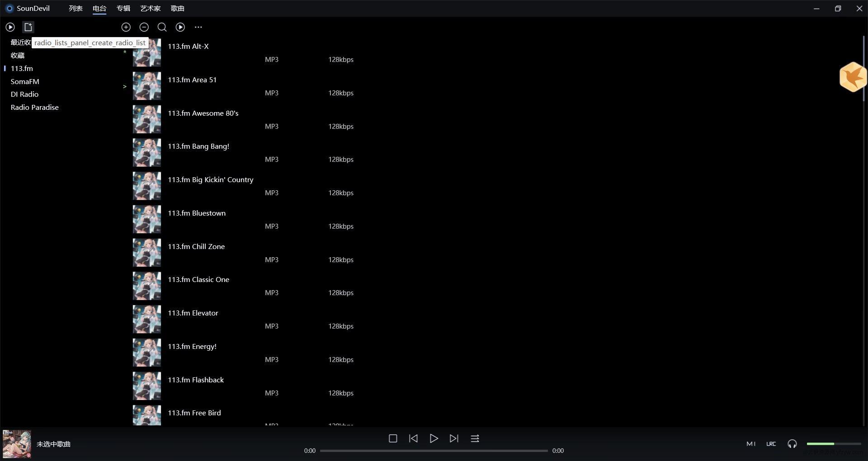The width and height of the screenshot is (868, 461).
Task: Skip to the next track
Action: point(454,438)
